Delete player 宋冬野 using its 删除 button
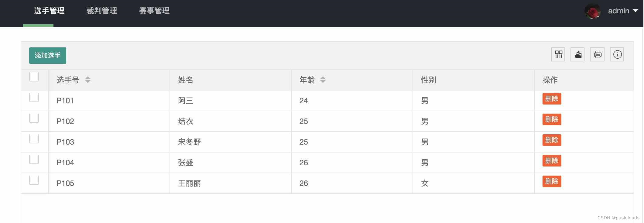644x223 pixels. [x=552, y=140]
